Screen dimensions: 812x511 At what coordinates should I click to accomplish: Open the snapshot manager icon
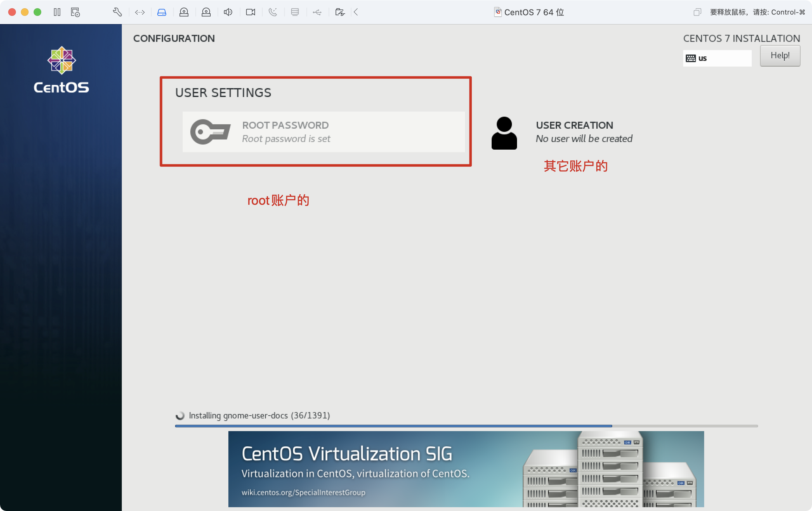(x=75, y=12)
